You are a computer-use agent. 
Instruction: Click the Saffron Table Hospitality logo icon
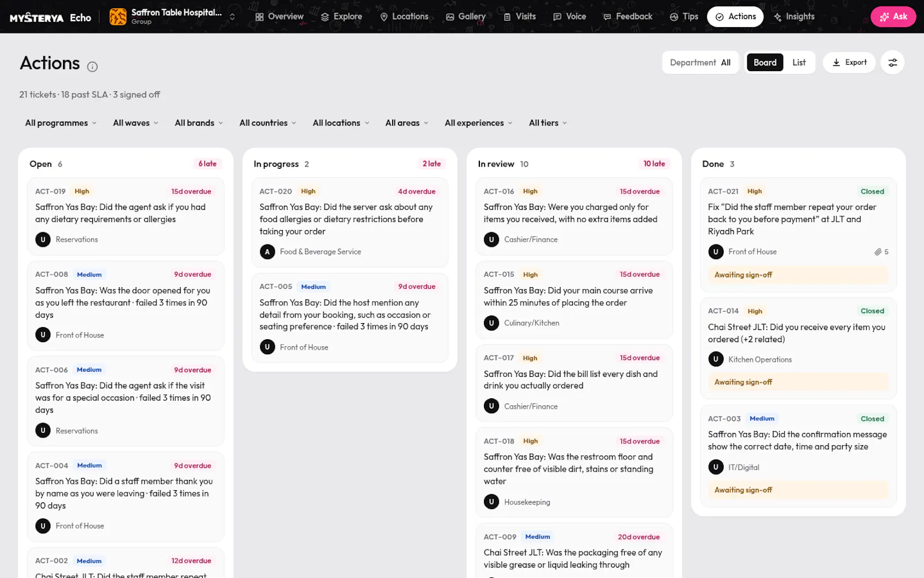(x=118, y=17)
